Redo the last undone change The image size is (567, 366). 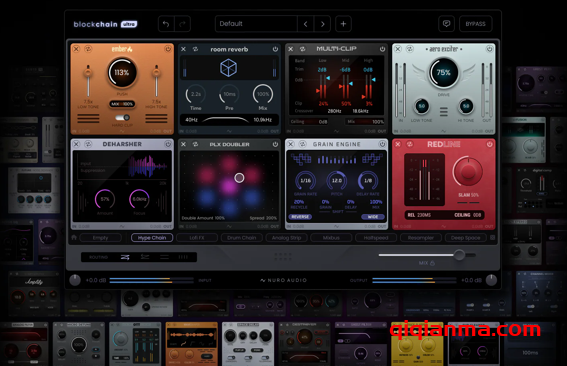point(182,24)
